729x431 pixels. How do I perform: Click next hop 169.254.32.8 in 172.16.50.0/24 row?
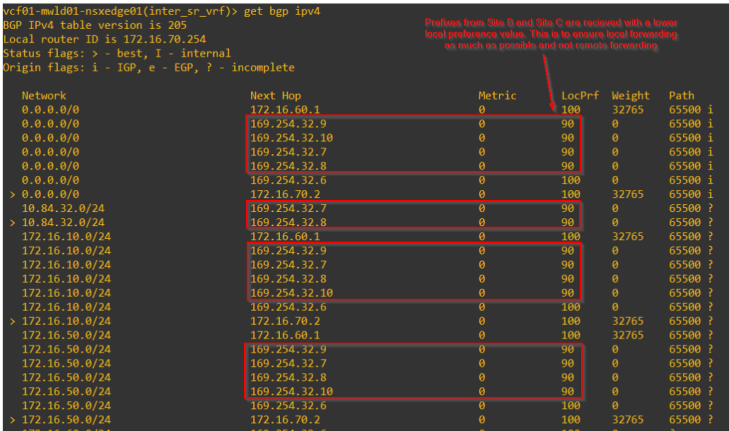coord(288,377)
